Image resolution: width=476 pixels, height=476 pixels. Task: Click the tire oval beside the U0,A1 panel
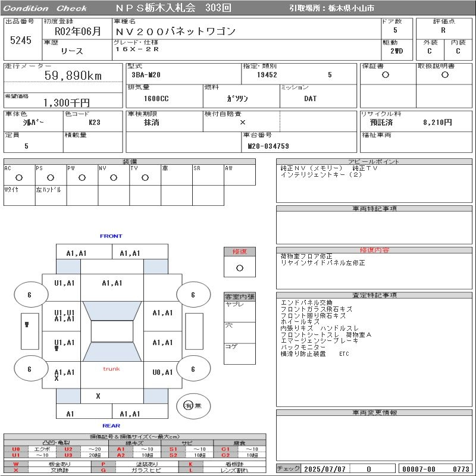click(193, 369)
